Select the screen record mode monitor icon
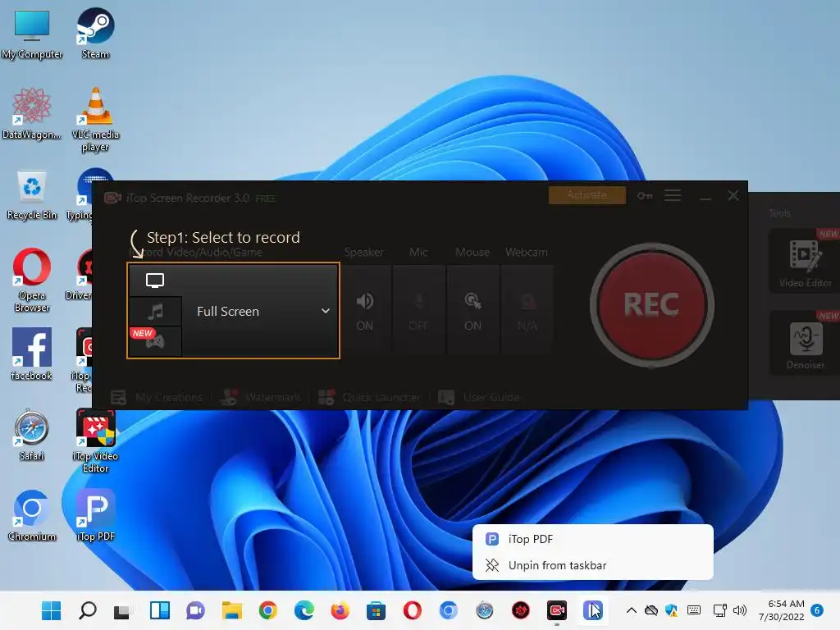The image size is (840, 630). pos(155,281)
